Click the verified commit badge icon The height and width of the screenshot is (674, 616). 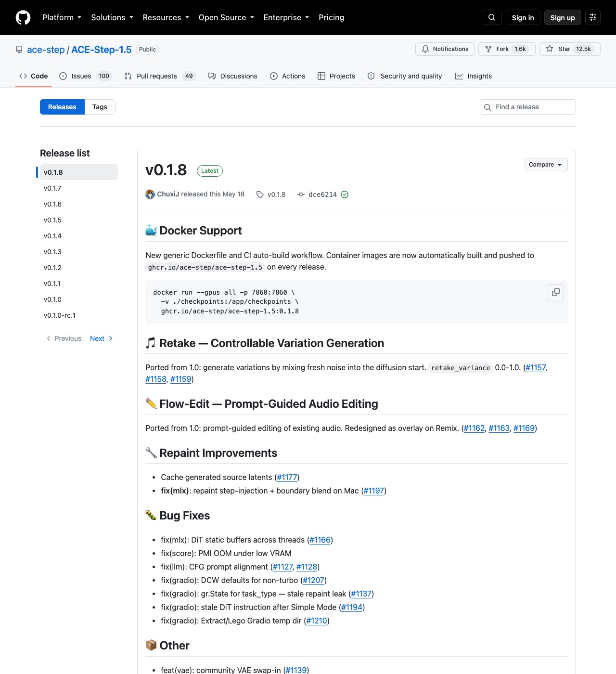click(x=345, y=194)
